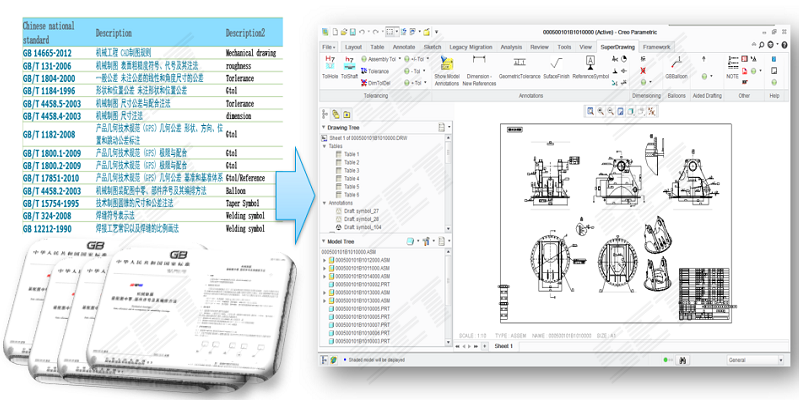The image size is (800, 400).
Task: Click the Drawing Tree scrollbar up arrow
Action: 448,138
